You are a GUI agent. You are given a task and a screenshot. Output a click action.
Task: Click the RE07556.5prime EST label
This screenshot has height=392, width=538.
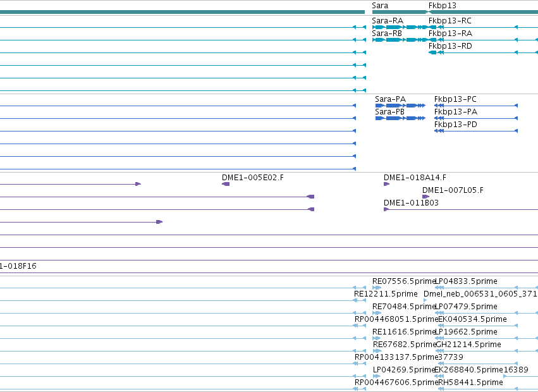tap(404, 281)
